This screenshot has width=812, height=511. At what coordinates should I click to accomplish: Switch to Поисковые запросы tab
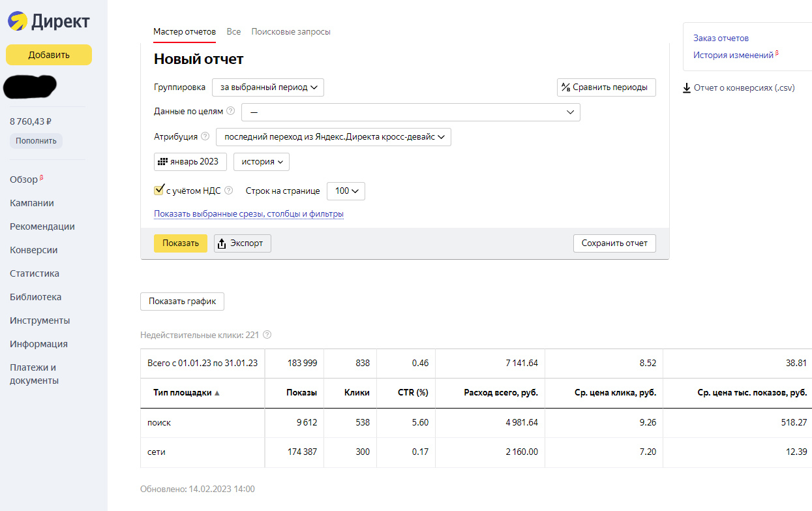291,31
